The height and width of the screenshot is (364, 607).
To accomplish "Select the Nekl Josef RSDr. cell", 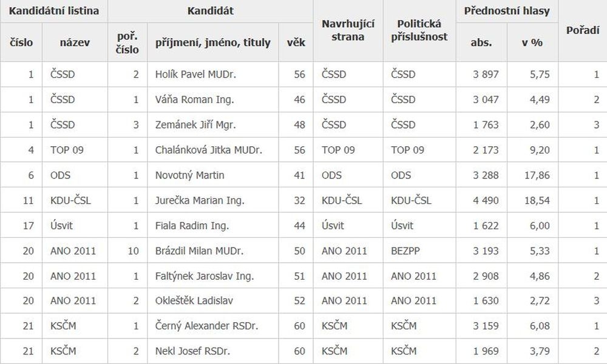I will pyautogui.click(x=212, y=351).
